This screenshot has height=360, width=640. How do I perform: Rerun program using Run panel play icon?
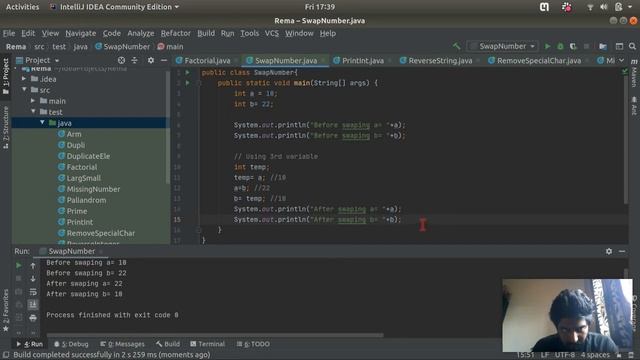pos(19,266)
